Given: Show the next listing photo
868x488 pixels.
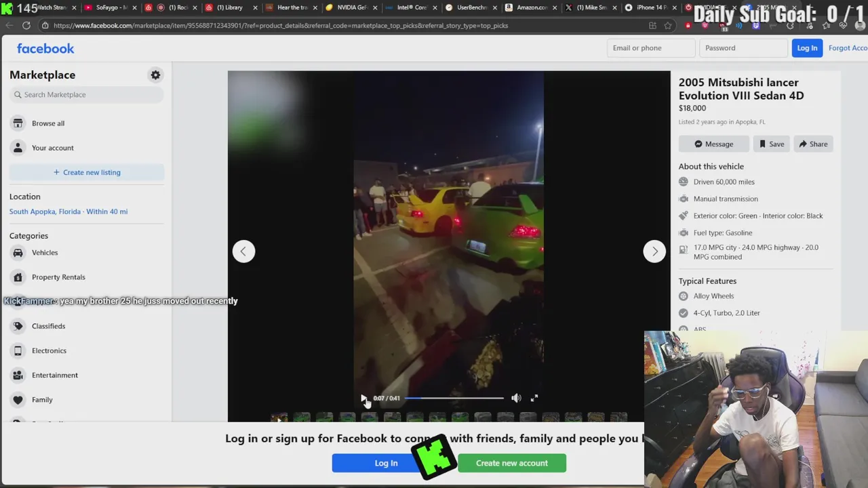Looking at the screenshot, I should click(654, 251).
